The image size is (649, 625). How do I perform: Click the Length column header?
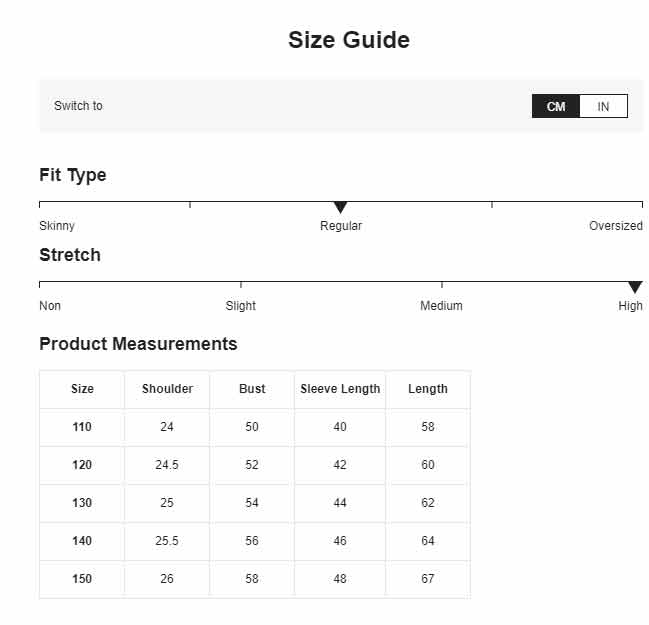click(428, 389)
